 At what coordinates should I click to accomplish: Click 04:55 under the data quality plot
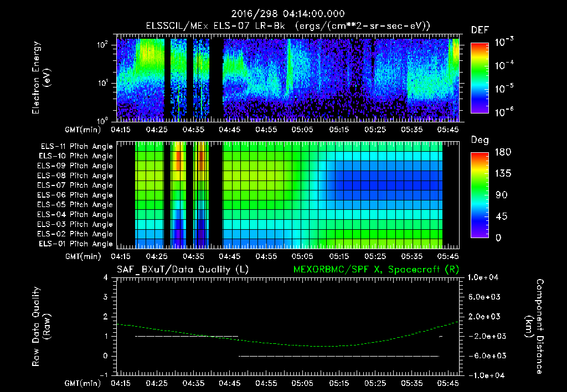coord(266,383)
